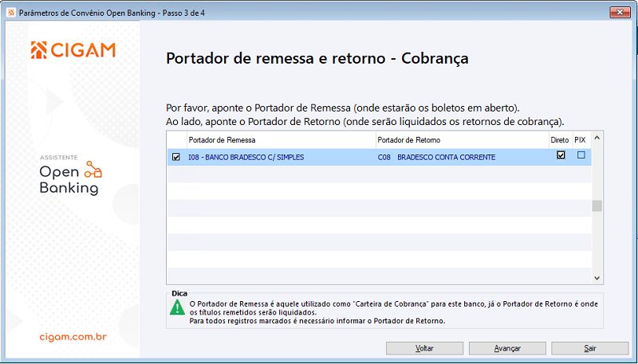
Task: Select cell I08 - BANCO BRADESCO C/ SIMPLES
Action: tap(246, 157)
